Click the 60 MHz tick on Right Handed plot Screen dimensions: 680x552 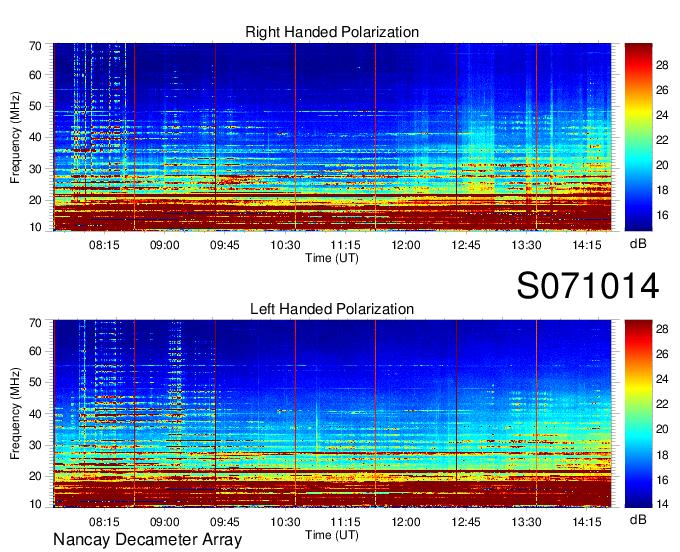pyautogui.click(x=35, y=75)
